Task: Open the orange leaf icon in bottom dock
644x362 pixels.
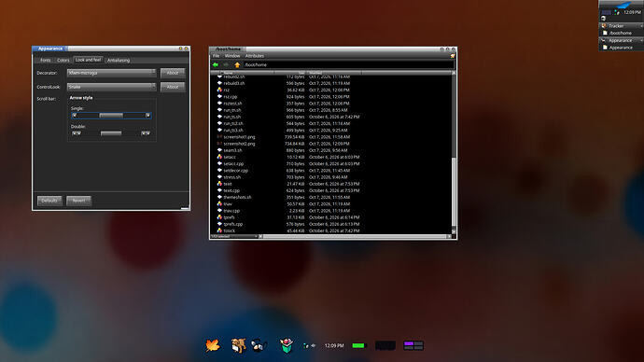Action: click(213, 345)
